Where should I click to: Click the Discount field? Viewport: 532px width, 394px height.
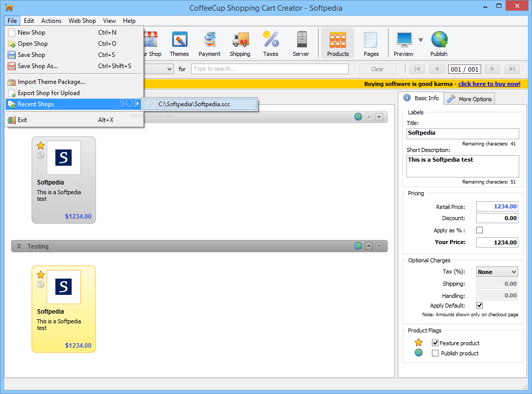[x=497, y=218]
